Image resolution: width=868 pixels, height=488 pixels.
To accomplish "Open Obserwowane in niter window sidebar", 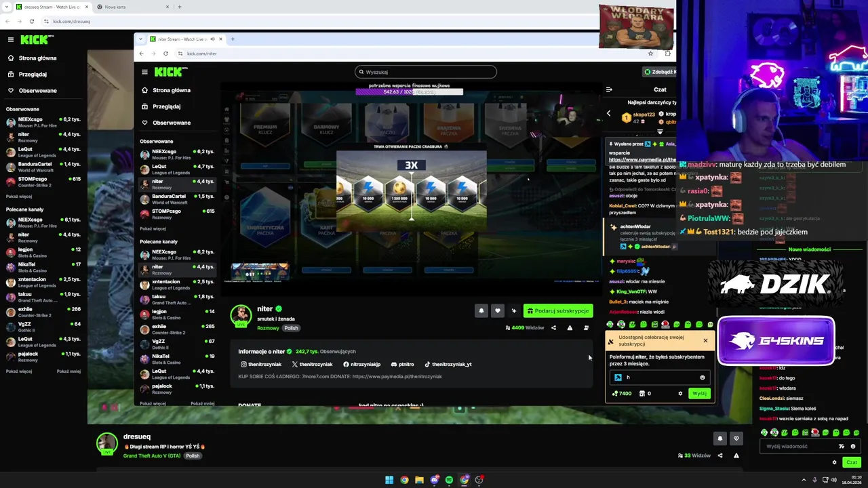I will click(166, 123).
